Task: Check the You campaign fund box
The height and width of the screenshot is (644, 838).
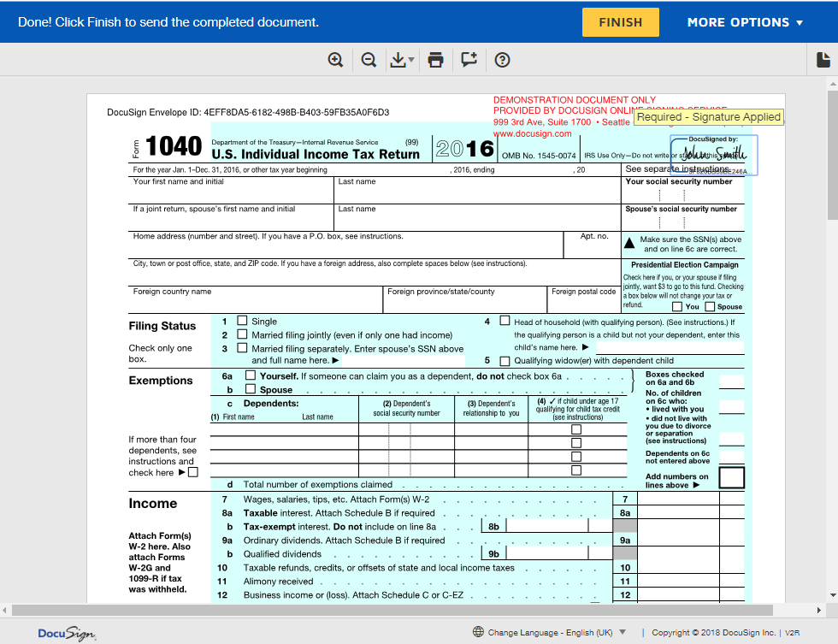Action: click(x=677, y=307)
